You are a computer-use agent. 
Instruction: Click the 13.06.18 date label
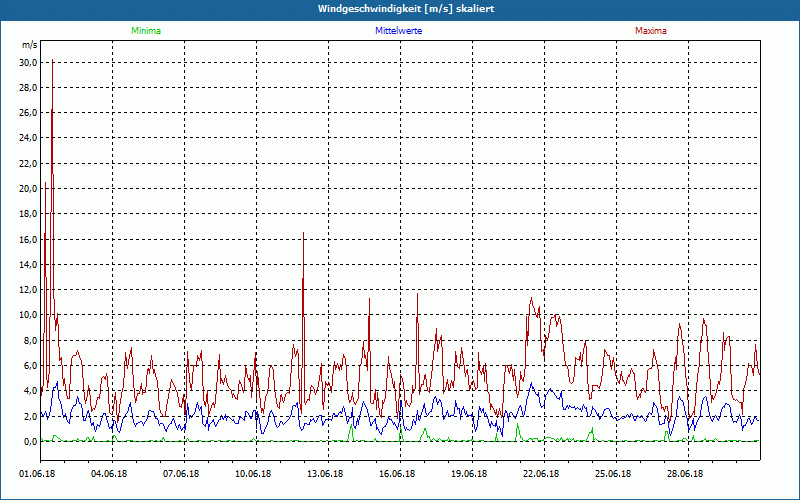pyautogui.click(x=325, y=474)
